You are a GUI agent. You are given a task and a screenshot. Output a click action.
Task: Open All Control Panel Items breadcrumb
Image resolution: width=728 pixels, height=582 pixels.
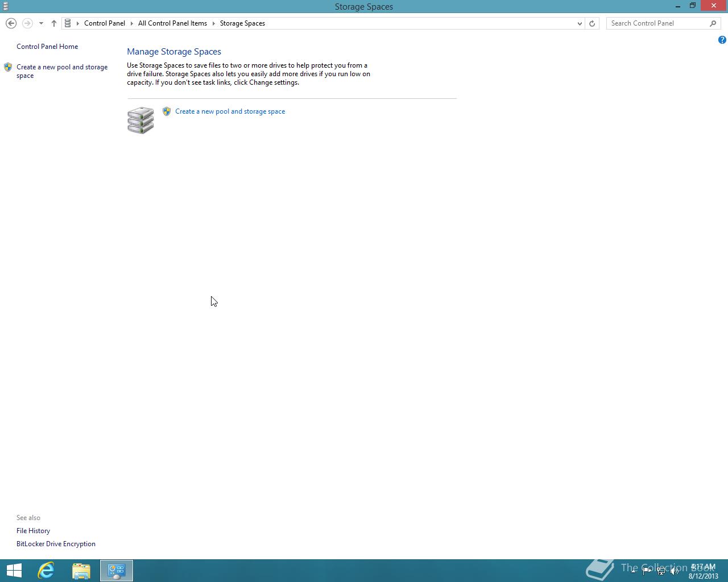pyautogui.click(x=172, y=23)
